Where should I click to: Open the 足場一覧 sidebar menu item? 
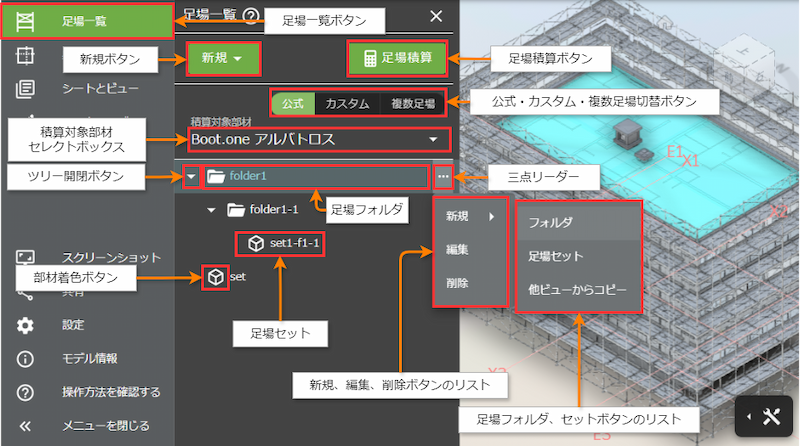(87, 21)
